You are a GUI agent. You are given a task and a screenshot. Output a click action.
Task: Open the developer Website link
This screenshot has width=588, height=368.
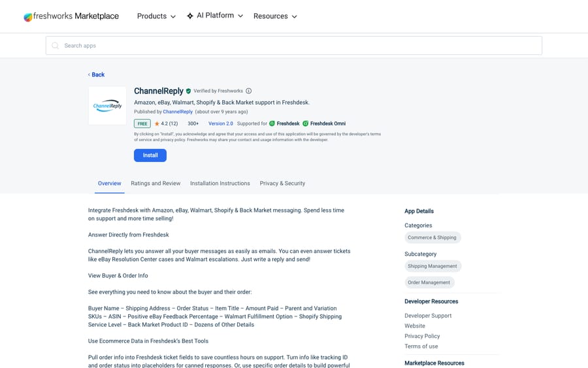415,326
